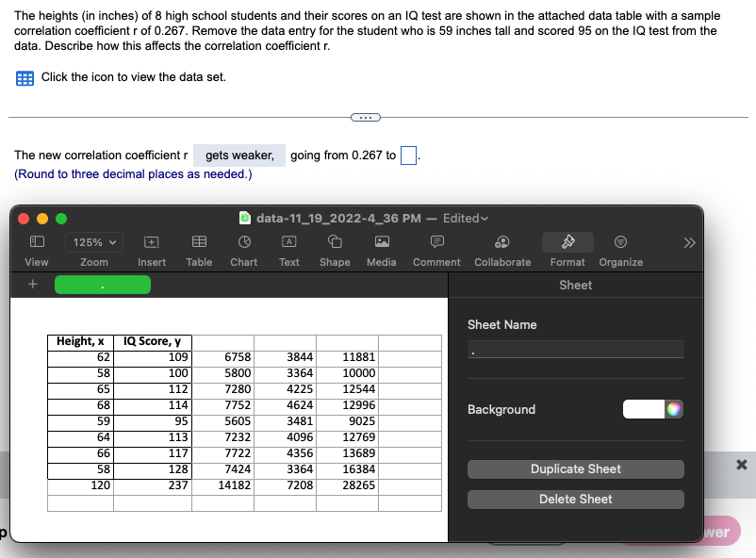Screen dimensions: 756x558
Task: Click the correlation coefficient answer box
Action: tap(408, 156)
